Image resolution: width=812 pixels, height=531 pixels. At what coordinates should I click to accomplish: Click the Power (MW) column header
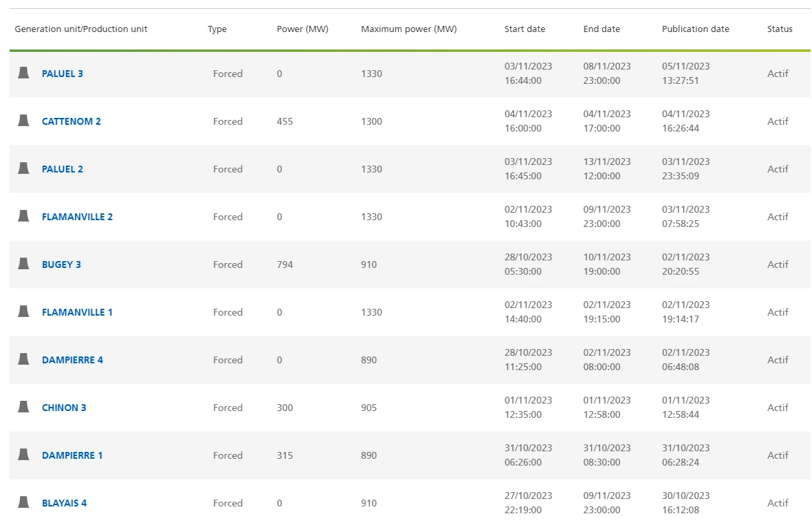(302, 29)
